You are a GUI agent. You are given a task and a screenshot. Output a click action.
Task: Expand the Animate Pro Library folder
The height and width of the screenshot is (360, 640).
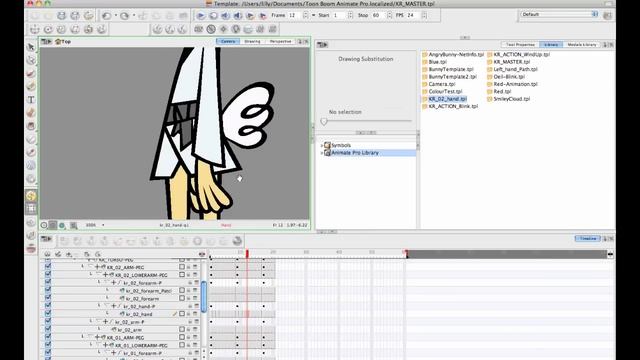pyautogui.click(x=321, y=153)
